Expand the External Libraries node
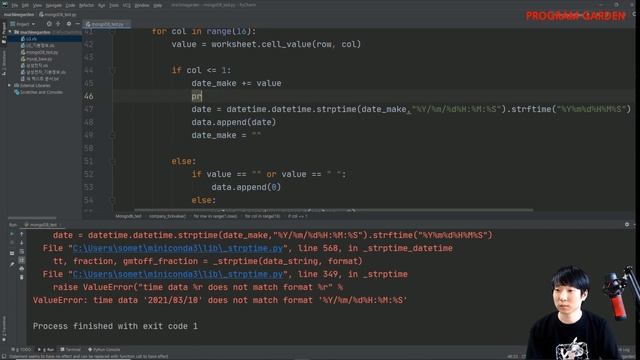 (x=9, y=85)
